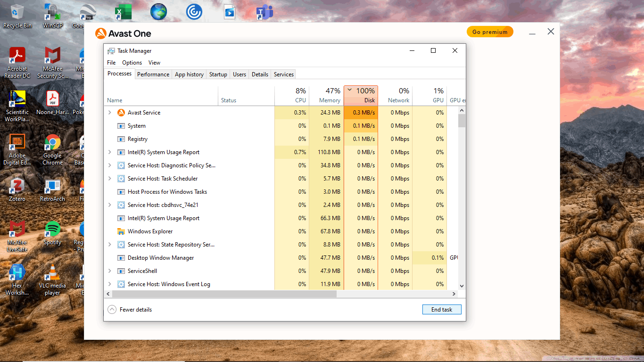Select the Hex Workshop desktop icon
This screenshot has height=362, width=644.
tap(17, 280)
